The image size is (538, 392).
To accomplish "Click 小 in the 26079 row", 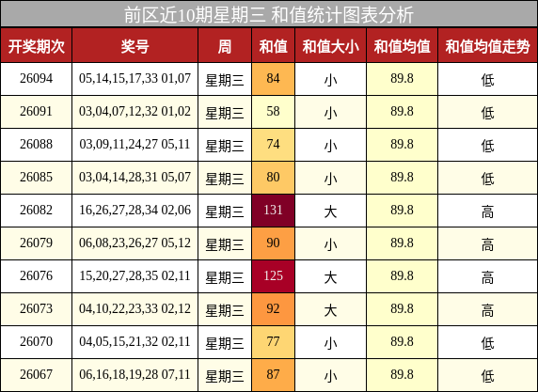I will tap(330, 244).
